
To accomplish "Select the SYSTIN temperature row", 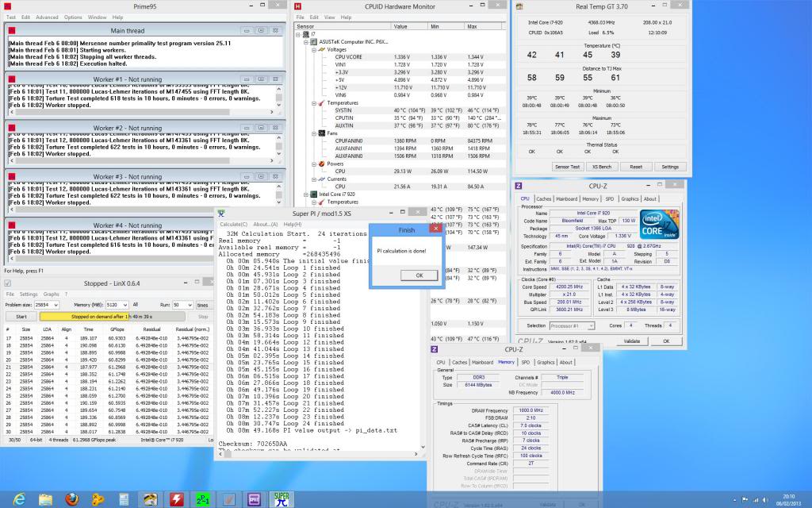I will point(401,110).
